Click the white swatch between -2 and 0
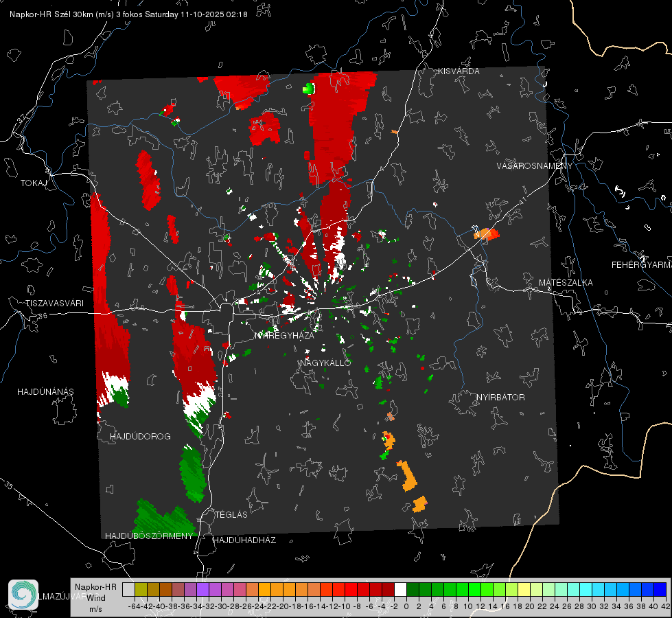This screenshot has height=618, width=672. 400,589
